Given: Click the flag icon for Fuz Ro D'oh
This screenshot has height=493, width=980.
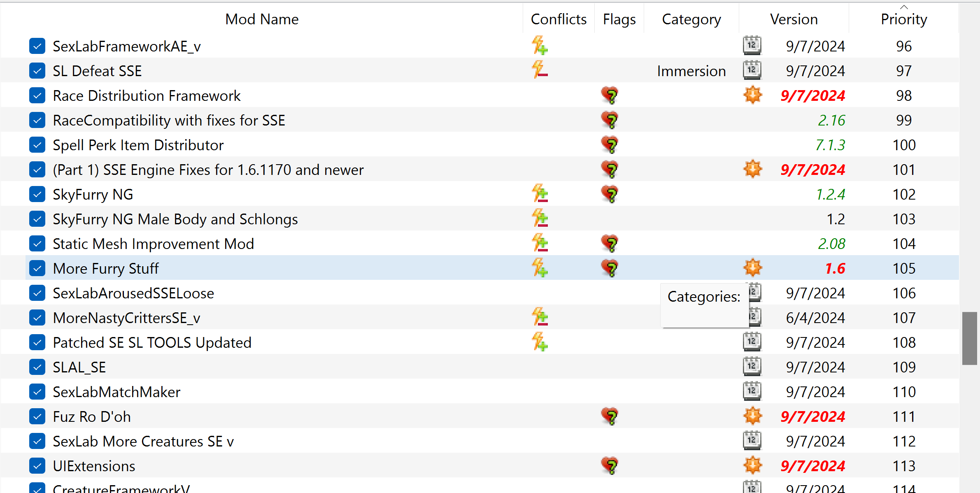Looking at the screenshot, I should 610,416.
